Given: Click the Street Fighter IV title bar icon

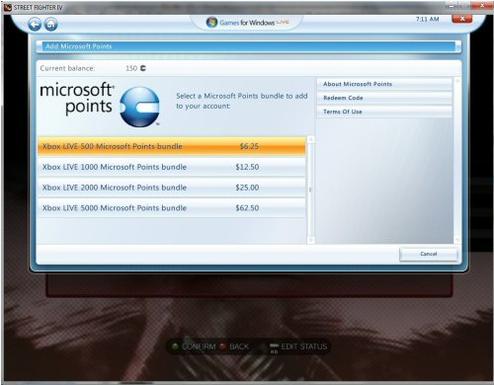Looking at the screenshot, I should tap(7, 7).
